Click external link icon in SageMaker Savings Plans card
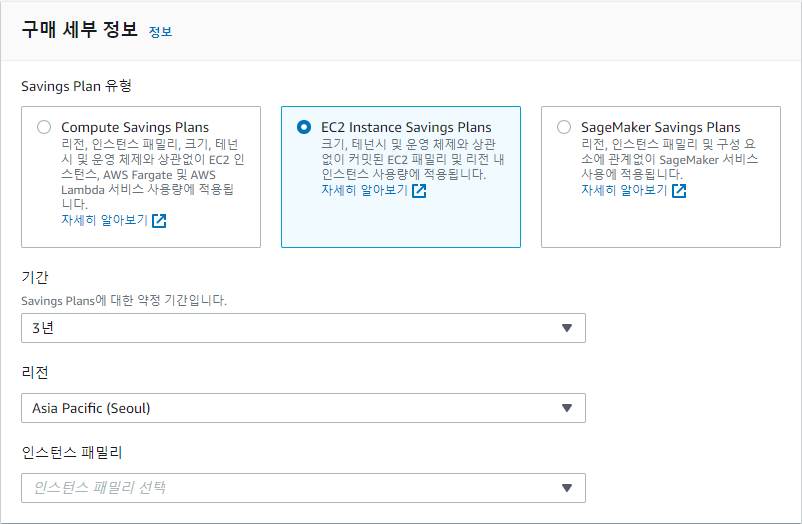 pos(679,191)
